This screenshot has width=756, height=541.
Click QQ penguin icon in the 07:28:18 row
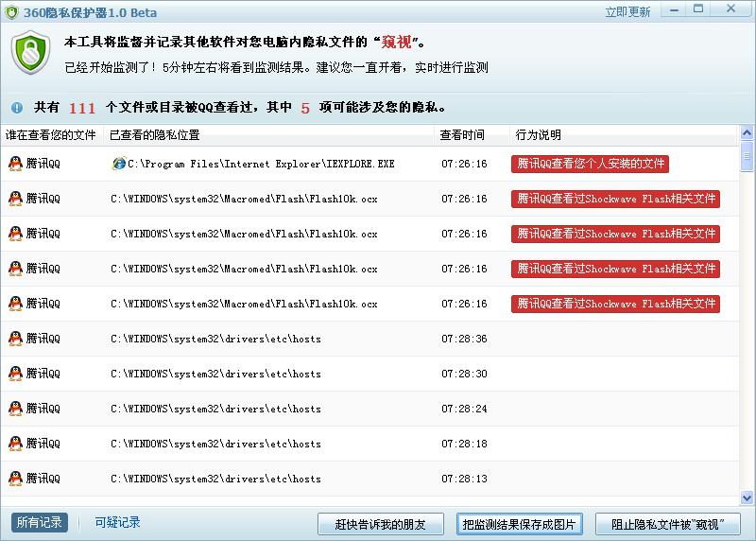tap(15, 444)
